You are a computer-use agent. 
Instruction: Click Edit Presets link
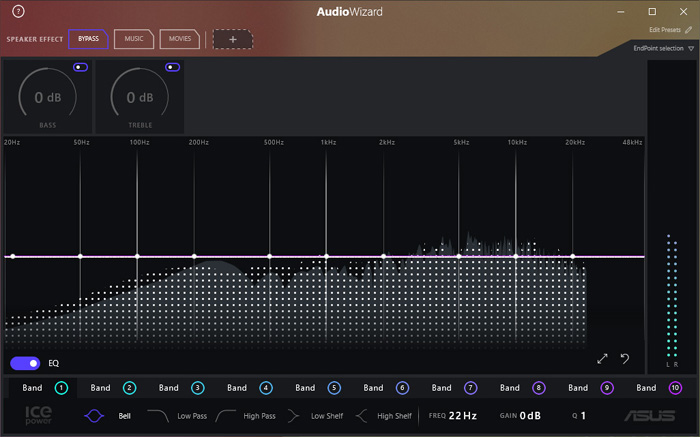pos(664,30)
